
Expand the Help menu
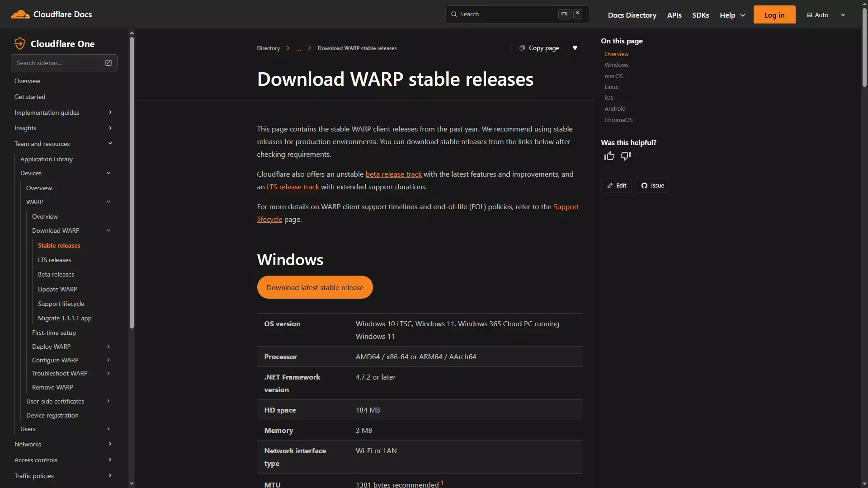pos(732,15)
